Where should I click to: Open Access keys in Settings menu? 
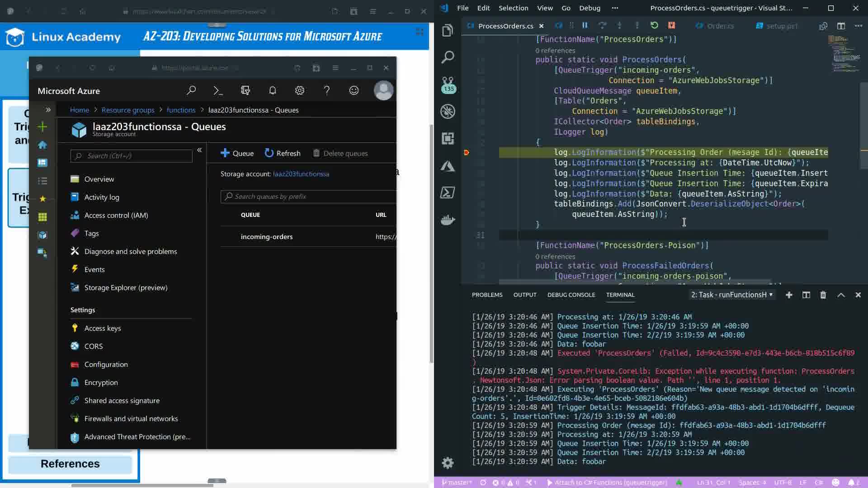[x=103, y=328]
